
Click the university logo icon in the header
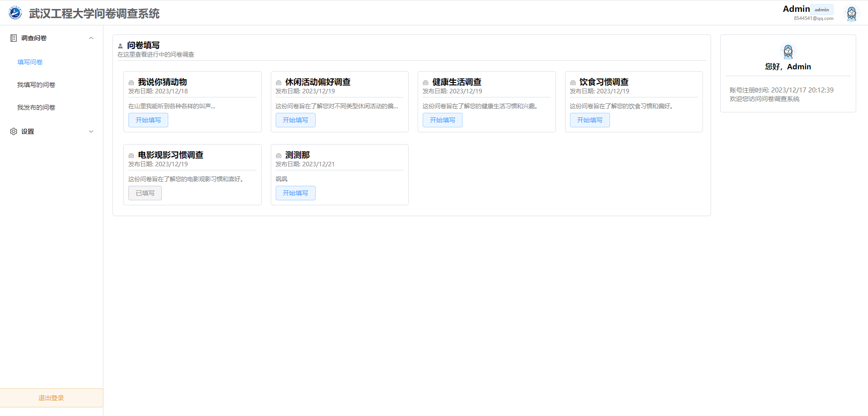click(x=15, y=13)
